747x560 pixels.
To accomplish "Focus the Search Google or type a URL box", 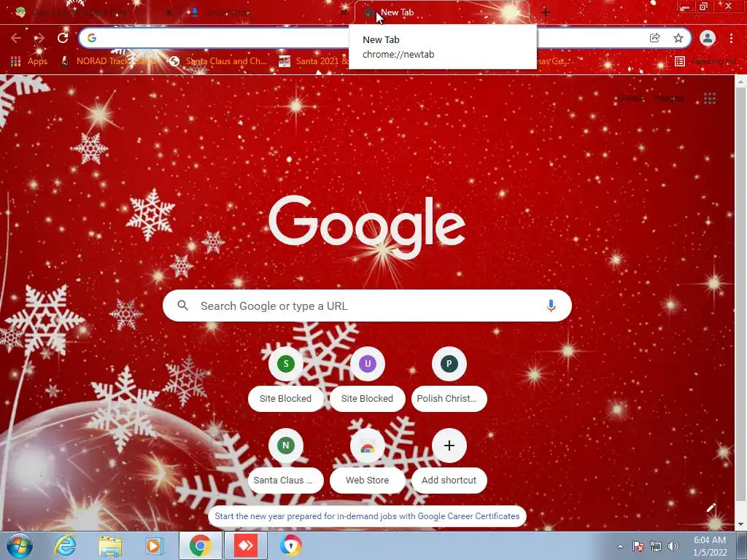I will coord(367,306).
